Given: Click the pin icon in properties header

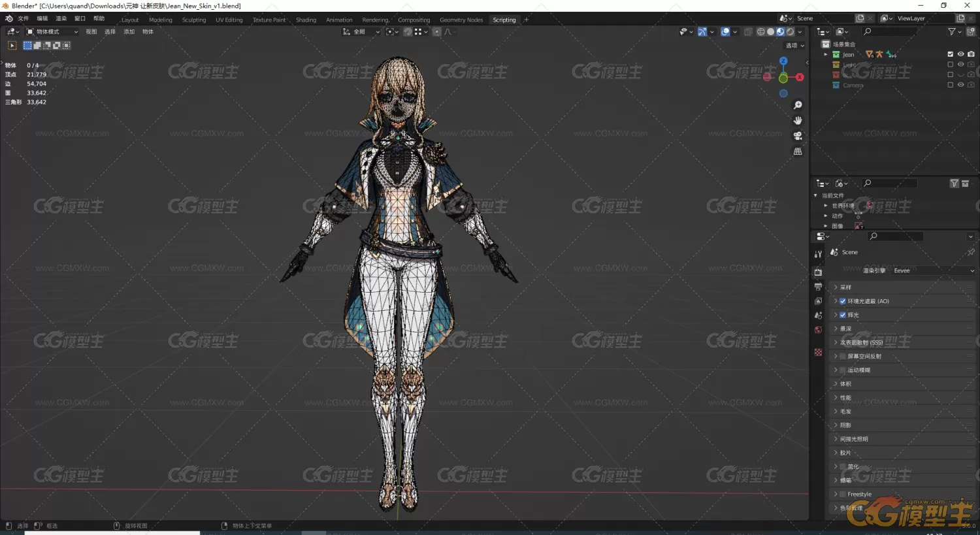Looking at the screenshot, I should (971, 252).
